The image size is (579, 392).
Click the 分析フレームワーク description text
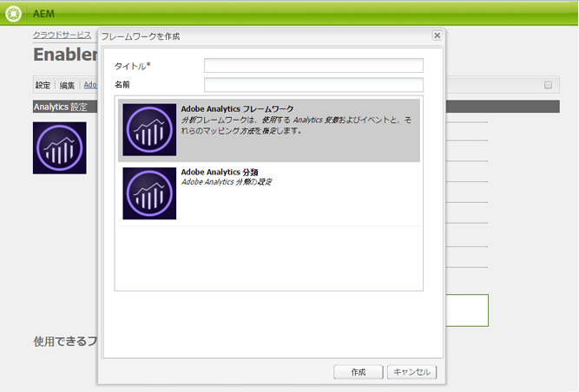click(296, 126)
